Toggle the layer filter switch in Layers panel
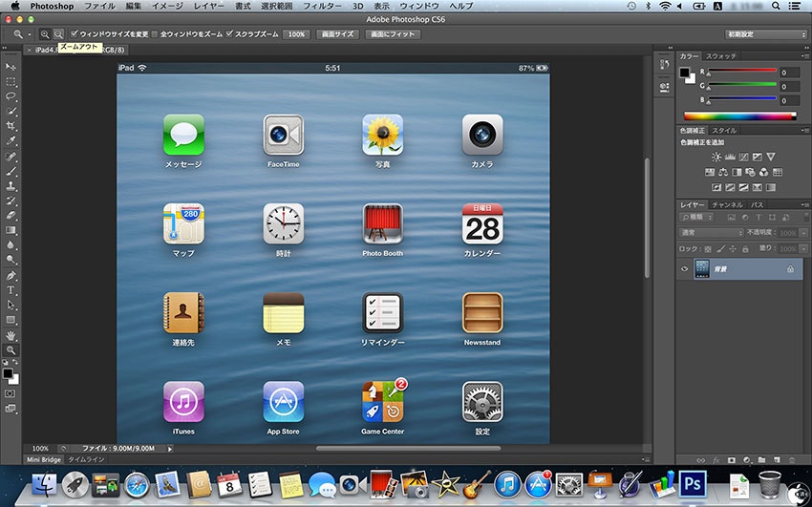Viewport: 812px width, 507px height. [x=805, y=218]
